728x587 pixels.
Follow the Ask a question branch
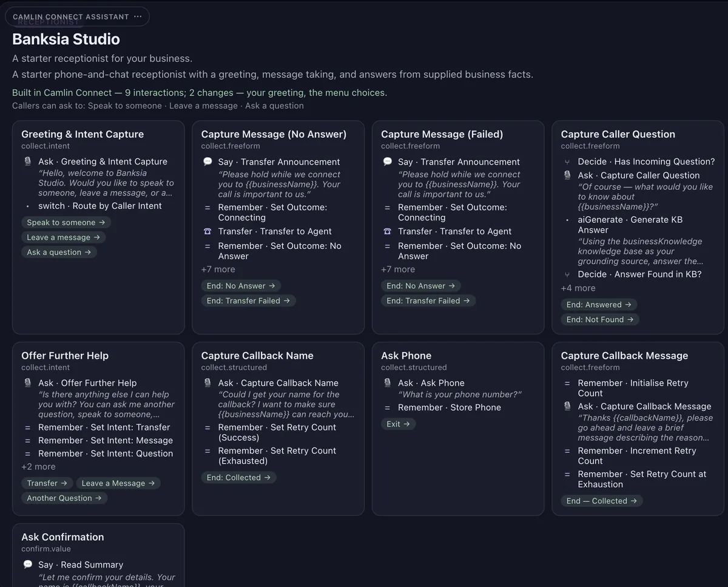click(x=59, y=253)
